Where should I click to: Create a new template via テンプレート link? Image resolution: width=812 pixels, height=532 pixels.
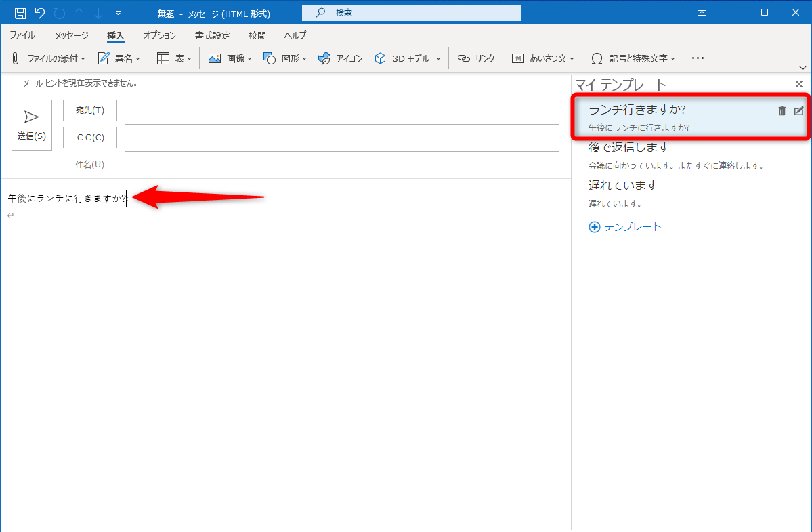coord(624,227)
